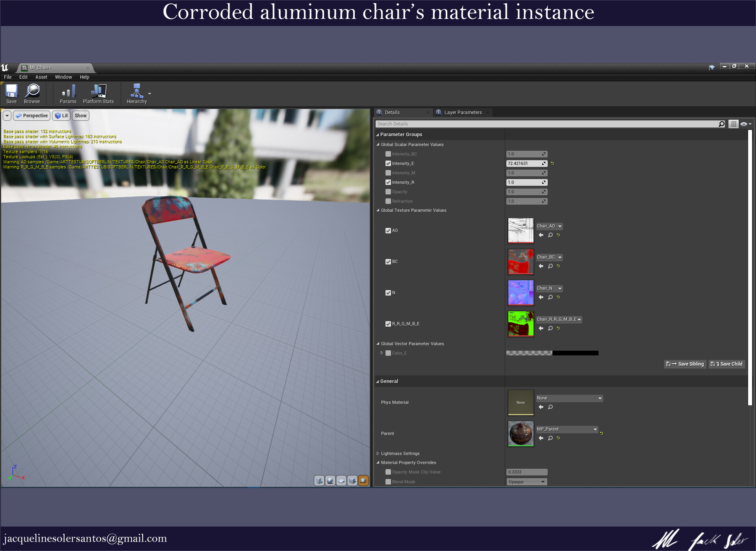Click inside the Search Details field
Screen dimensions: 756x551
pyautogui.click(x=472, y=124)
